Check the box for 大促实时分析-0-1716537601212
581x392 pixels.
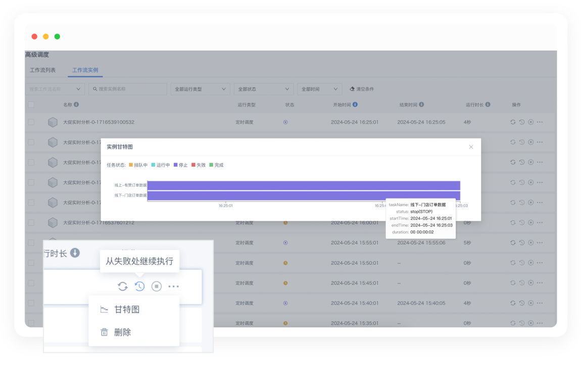coord(31,223)
